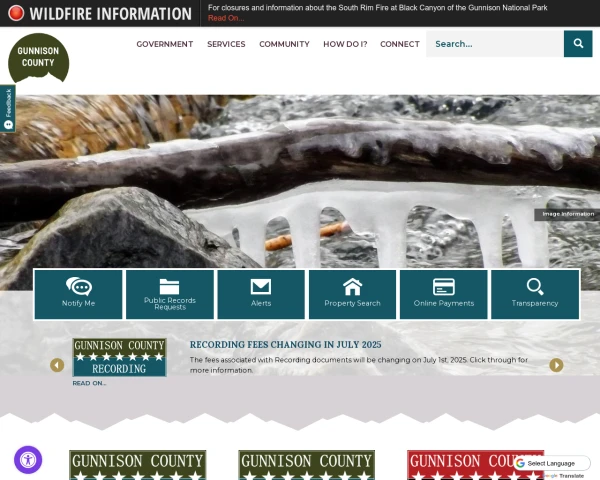Open the Connect menu
The width and height of the screenshot is (600, 480).
[x=400, y=44]
